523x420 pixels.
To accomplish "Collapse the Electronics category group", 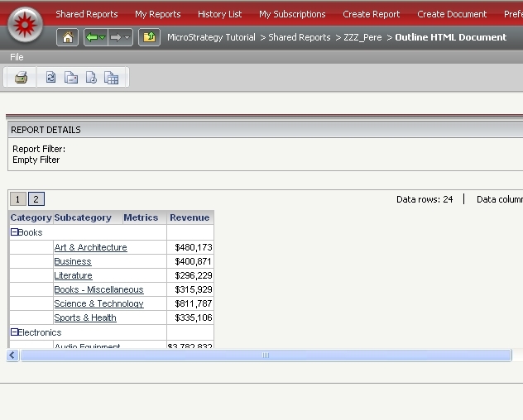I will pos(15,332).
